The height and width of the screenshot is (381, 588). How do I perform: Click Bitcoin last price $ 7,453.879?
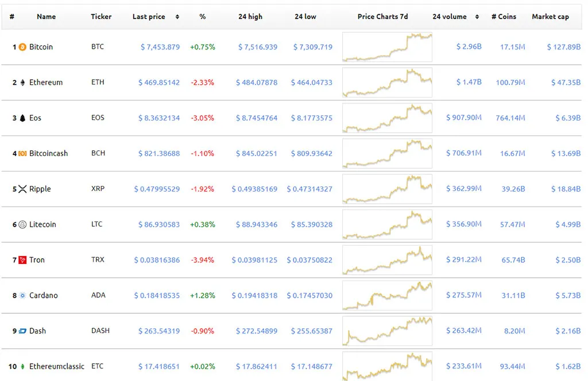click(160, 47)
